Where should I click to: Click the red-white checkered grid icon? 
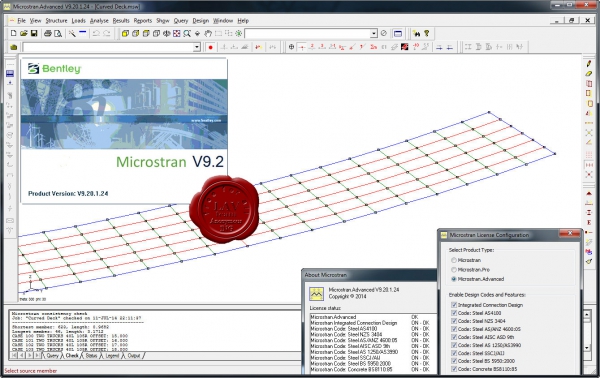(x=176, y=34)
